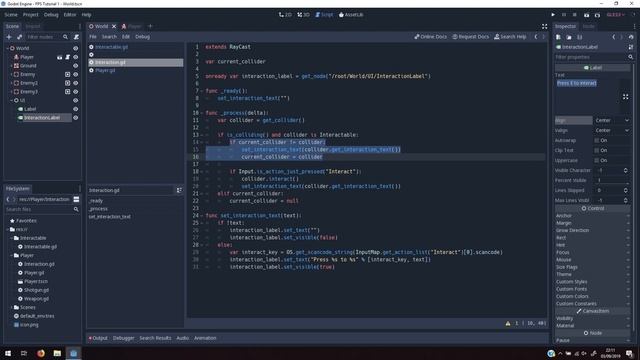This screenshot has width=640, height=360.
Task: Click Search Help button
Action: coord(510,37)
